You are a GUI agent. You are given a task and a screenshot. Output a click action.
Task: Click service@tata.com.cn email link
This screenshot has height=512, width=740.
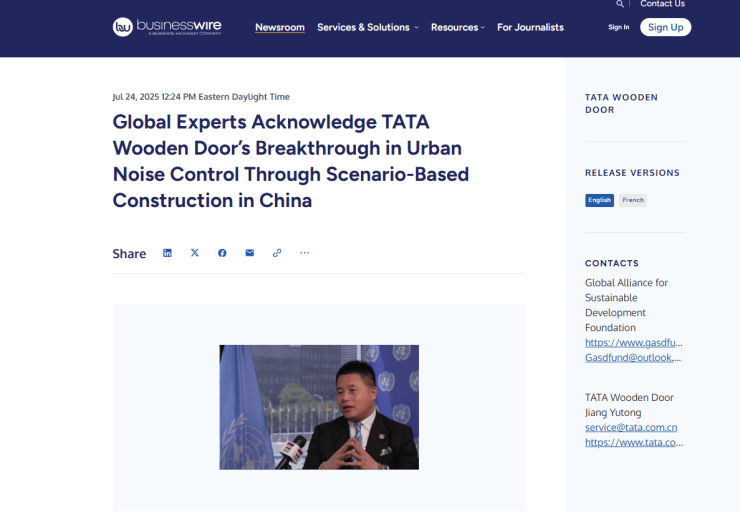[x=631, y=428]
